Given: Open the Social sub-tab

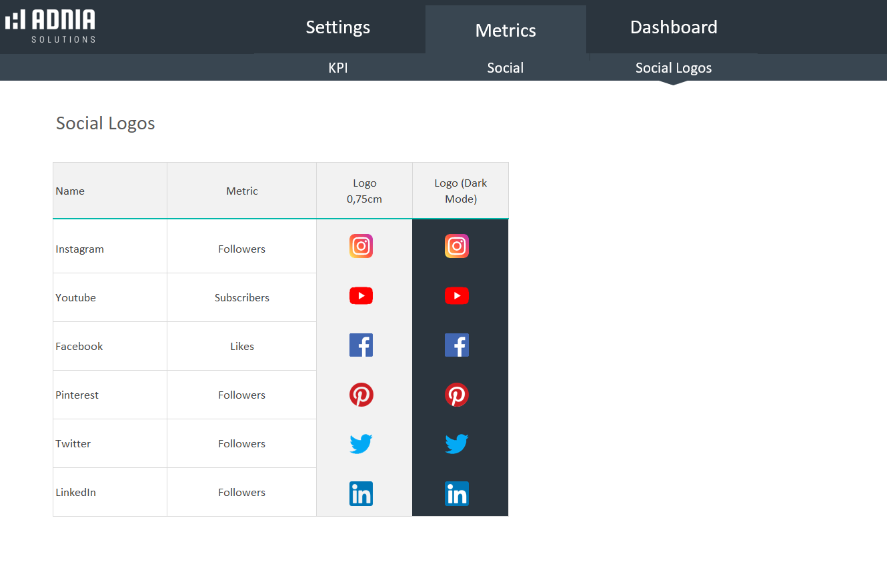Looking at the screenshot, I should click(505, 68).
